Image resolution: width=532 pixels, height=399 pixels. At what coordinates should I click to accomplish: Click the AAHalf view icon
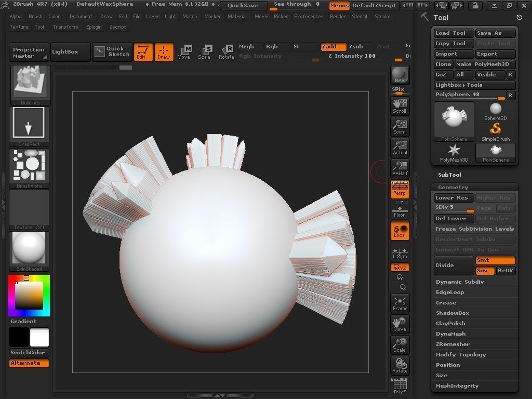pyautogui.click(x=400, y=168)
